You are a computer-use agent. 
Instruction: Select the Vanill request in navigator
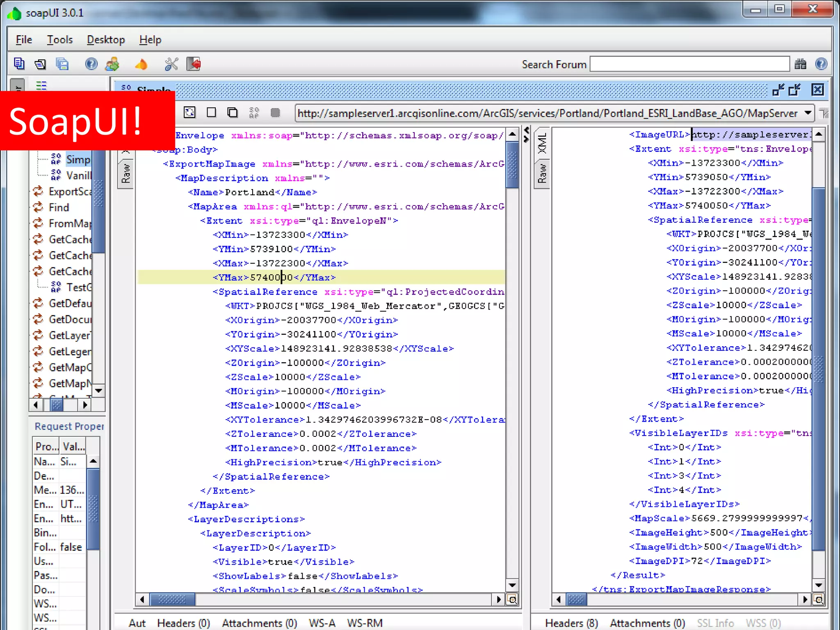tap(71, 176)
